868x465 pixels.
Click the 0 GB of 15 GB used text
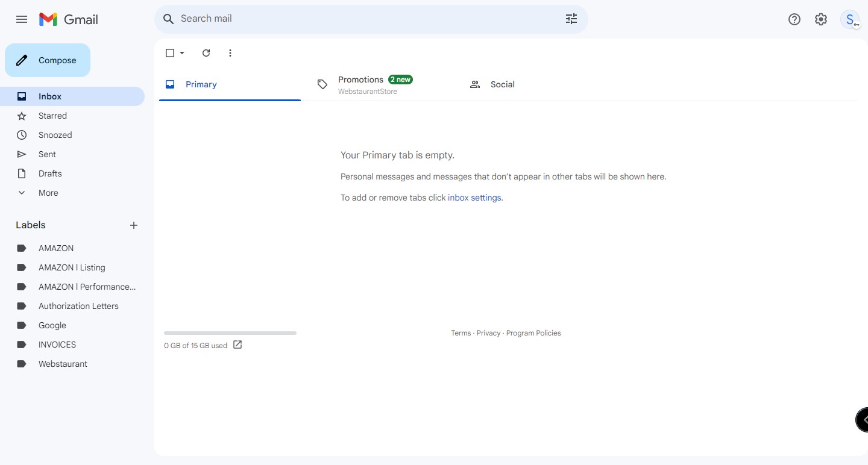coord(195,346)
